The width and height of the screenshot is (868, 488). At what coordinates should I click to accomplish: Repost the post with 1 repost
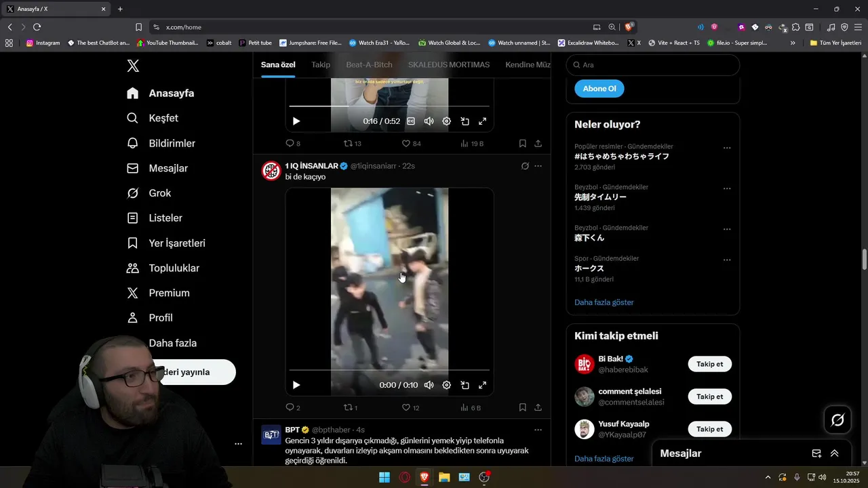pos(351,408)
